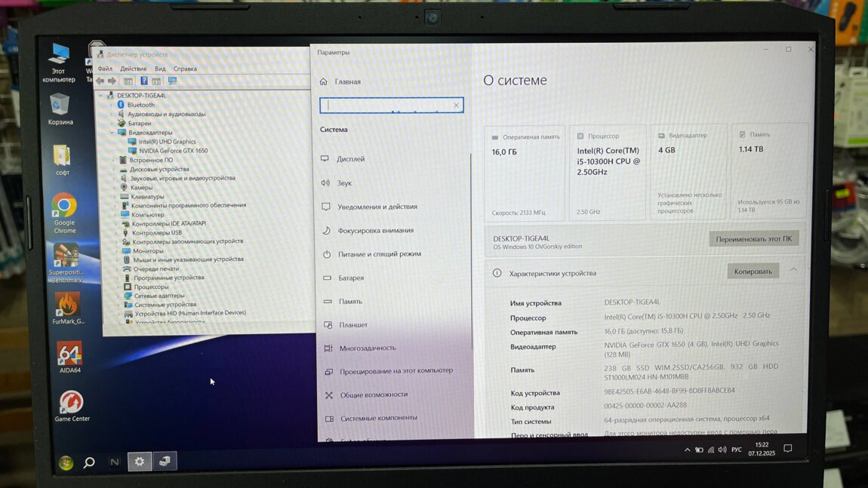This screenshot has height=488, width=868.
Task: Collapse the Характеристики устройства section chevron
Action: (x=793, y=270)
